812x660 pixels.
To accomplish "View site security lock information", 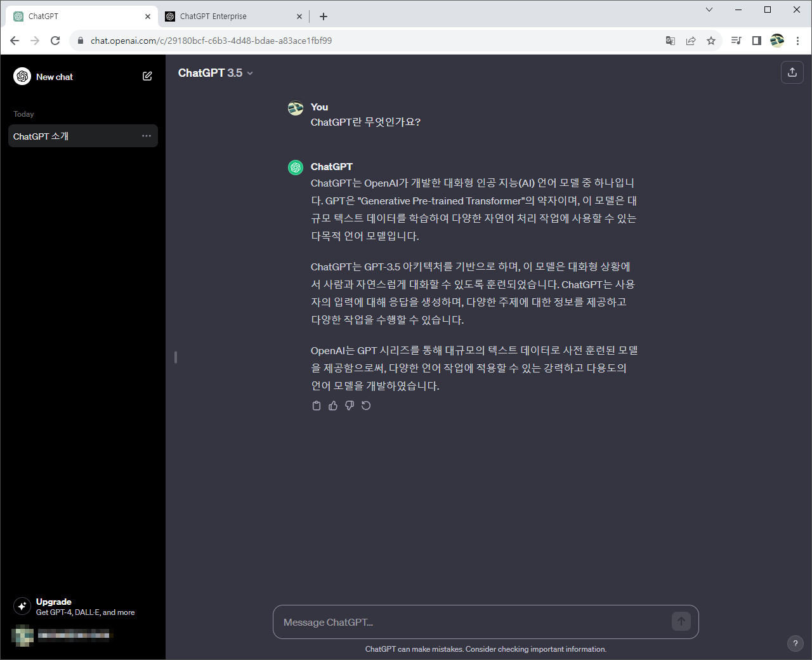I will point(80,41).
